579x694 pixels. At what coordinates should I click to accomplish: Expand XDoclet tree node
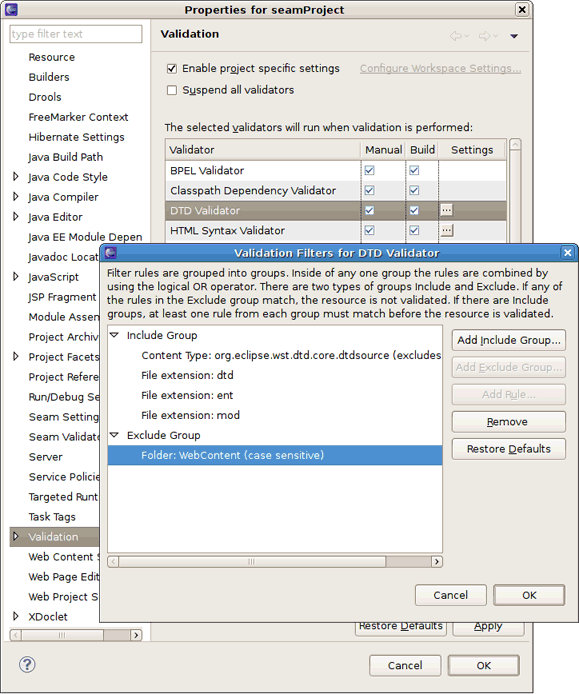click(x=16, y=616)
